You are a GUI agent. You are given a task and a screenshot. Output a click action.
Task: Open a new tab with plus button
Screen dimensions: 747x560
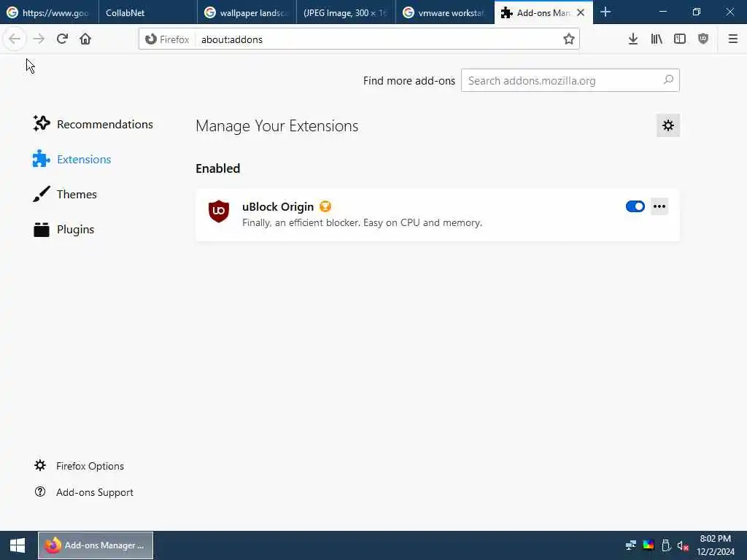(x=605, y=12)
